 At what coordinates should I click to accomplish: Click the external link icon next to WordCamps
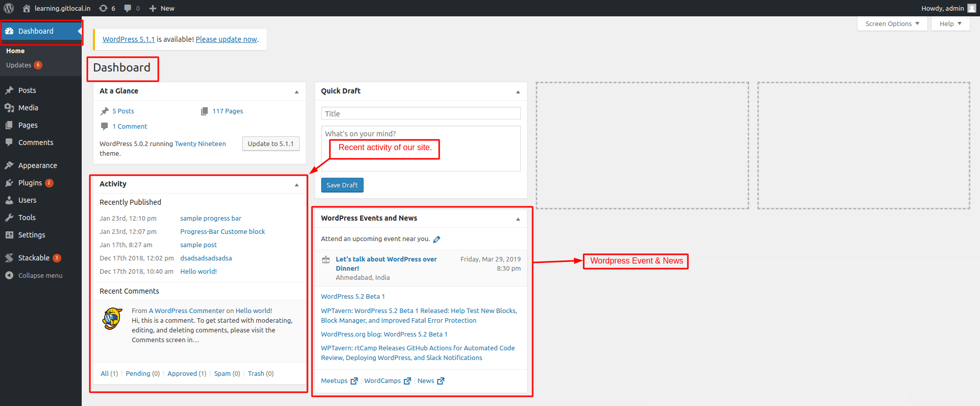pos(408,381)
